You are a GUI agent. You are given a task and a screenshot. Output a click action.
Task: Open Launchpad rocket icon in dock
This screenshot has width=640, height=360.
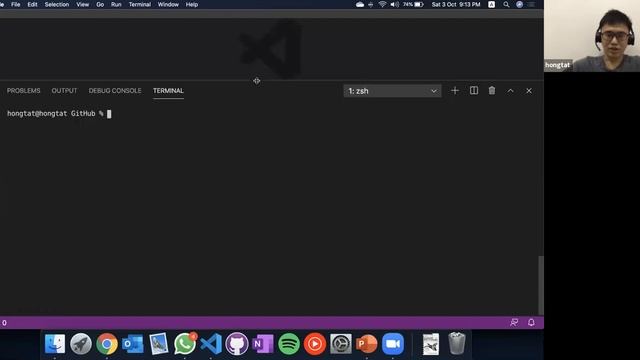(x=81, y=344)
